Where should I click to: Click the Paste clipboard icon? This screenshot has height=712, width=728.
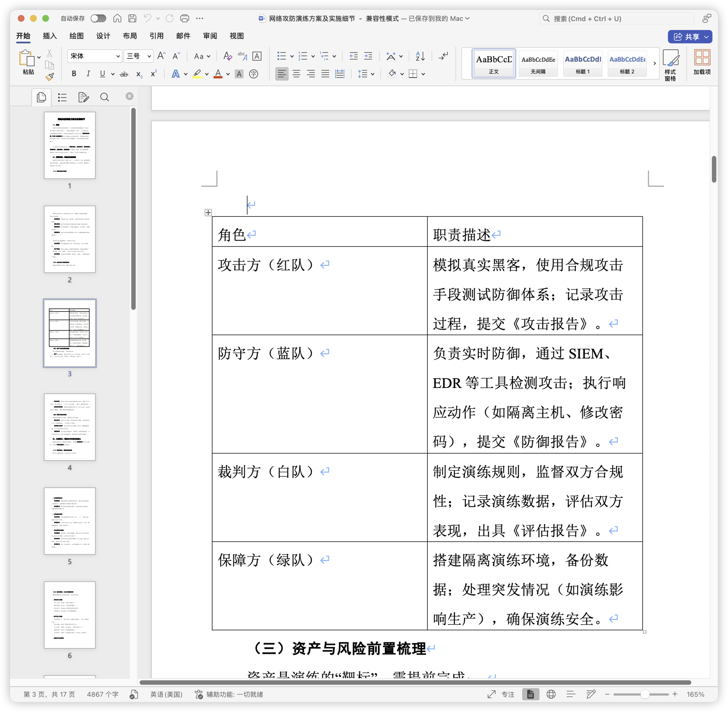[x=26, y=58]
